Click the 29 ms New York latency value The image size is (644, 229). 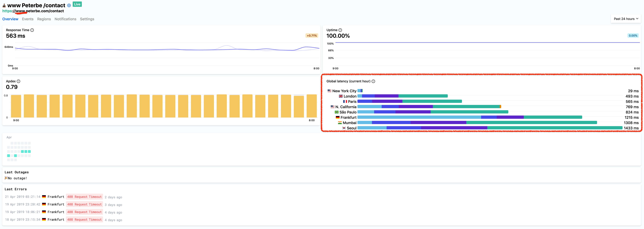tap(633, 91)
